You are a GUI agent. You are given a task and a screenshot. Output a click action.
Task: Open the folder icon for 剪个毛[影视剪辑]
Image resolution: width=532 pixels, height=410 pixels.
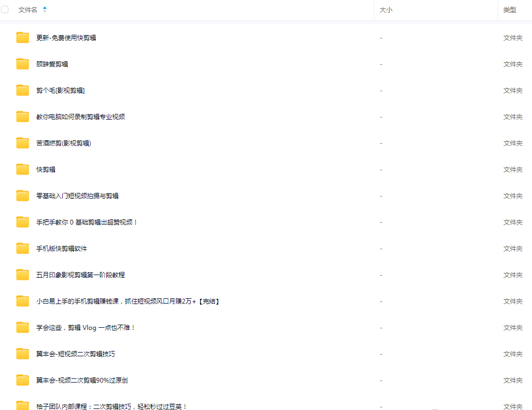(23, 90)
